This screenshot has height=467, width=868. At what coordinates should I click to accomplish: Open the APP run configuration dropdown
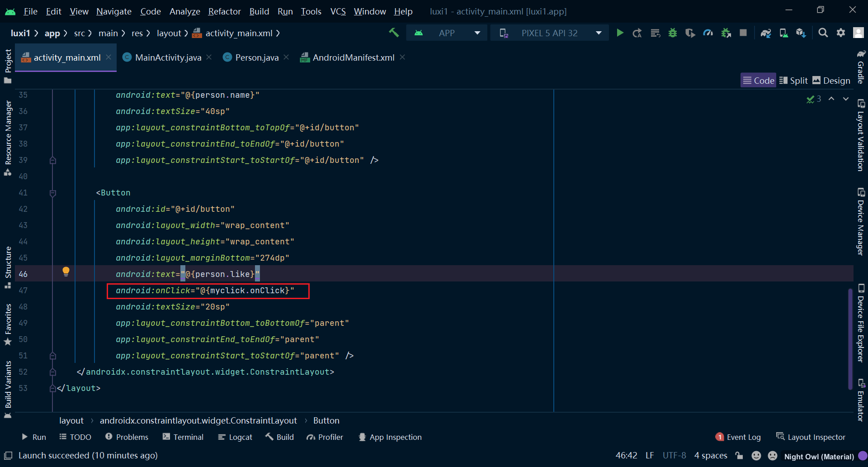pos(447,33)
